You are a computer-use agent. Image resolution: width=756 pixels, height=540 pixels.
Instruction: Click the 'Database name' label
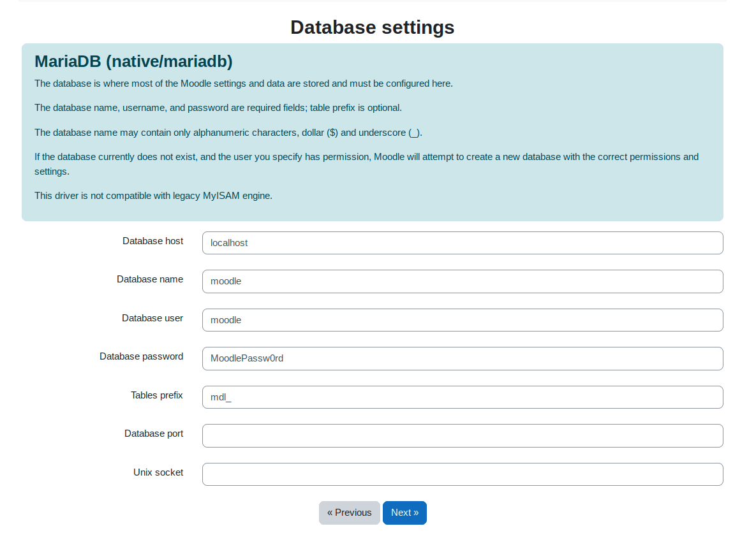(x=150, y=279)
